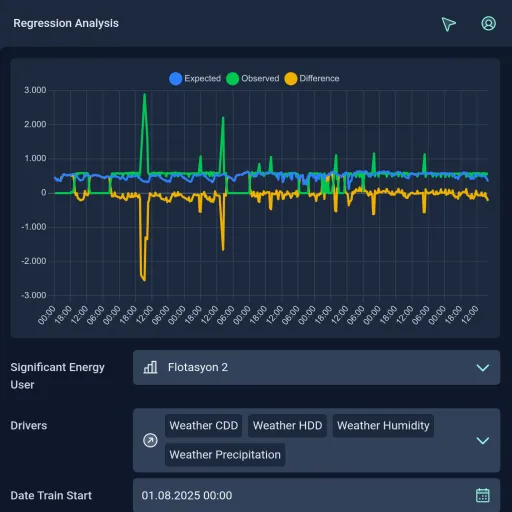512x512 pixels.
Task: Toggle the Expected series in legend
Action: click(x=195, y=79)
